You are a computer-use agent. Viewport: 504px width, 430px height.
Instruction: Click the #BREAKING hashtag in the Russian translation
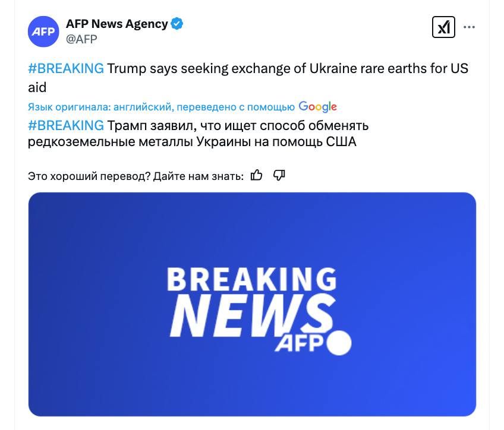click(x=66, y=126)
